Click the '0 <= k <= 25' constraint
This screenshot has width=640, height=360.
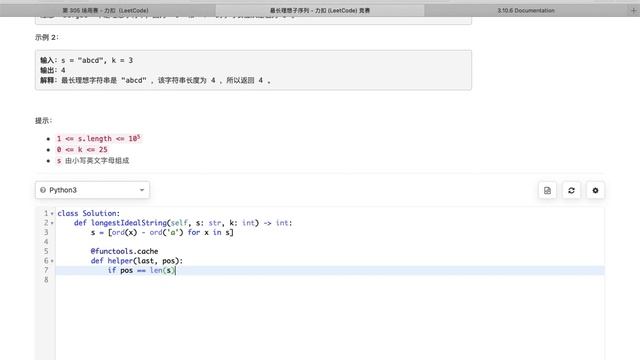click(x=82, y=149)
